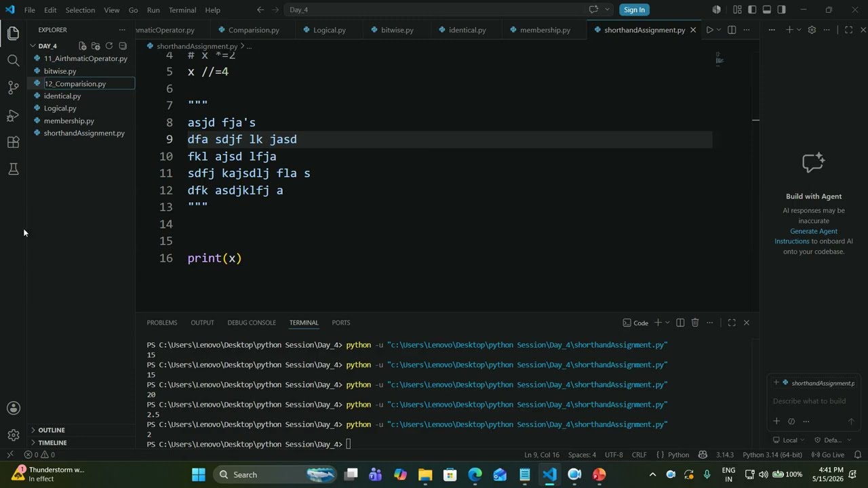The image size is (868, 488).
Task: Change CRLF end of line sequence
Action: (639, 455)
